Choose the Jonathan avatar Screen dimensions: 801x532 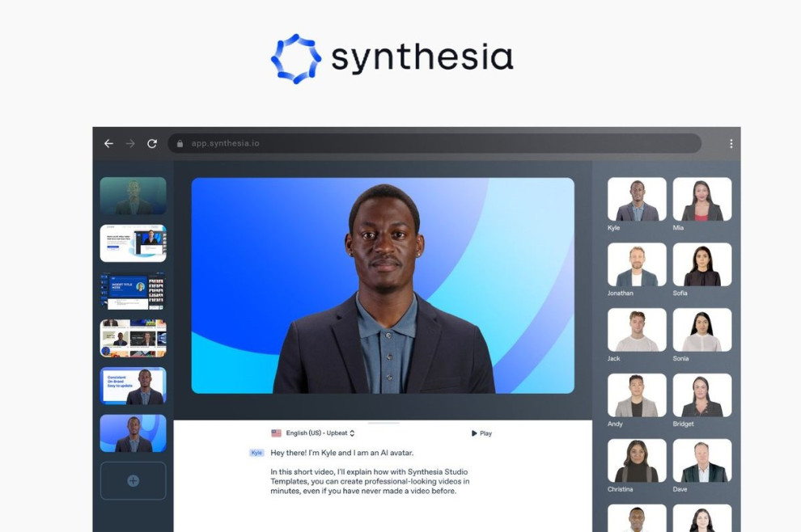[637, 264]
